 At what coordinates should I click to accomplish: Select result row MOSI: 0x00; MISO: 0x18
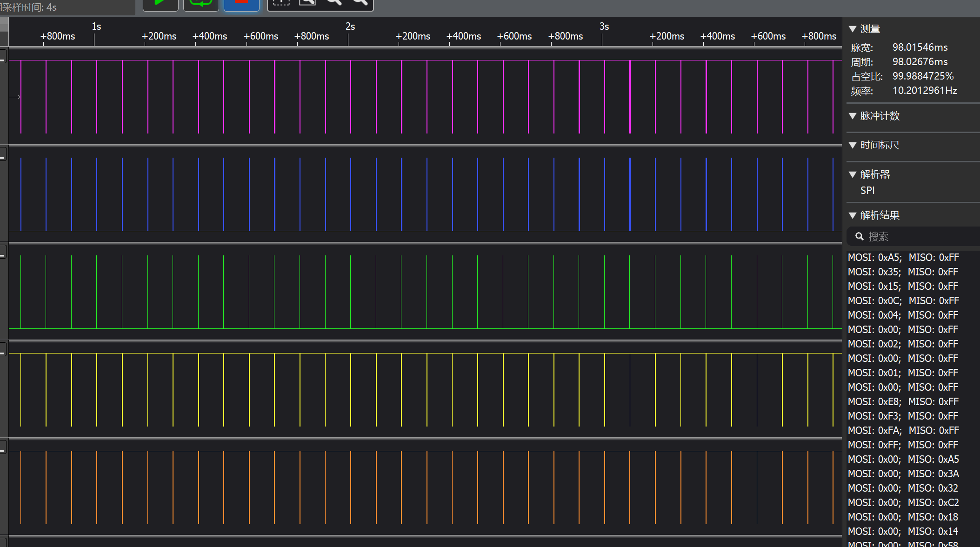(903, 517)
